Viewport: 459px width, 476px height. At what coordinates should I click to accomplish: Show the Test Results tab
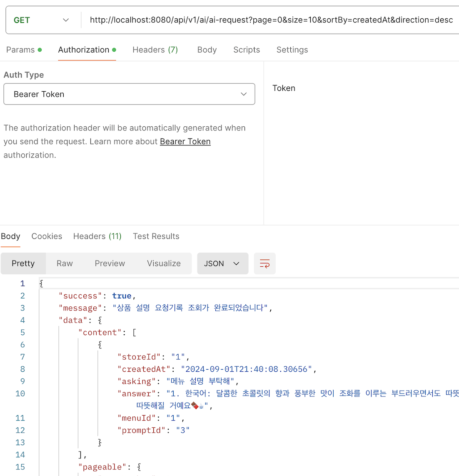156,236
